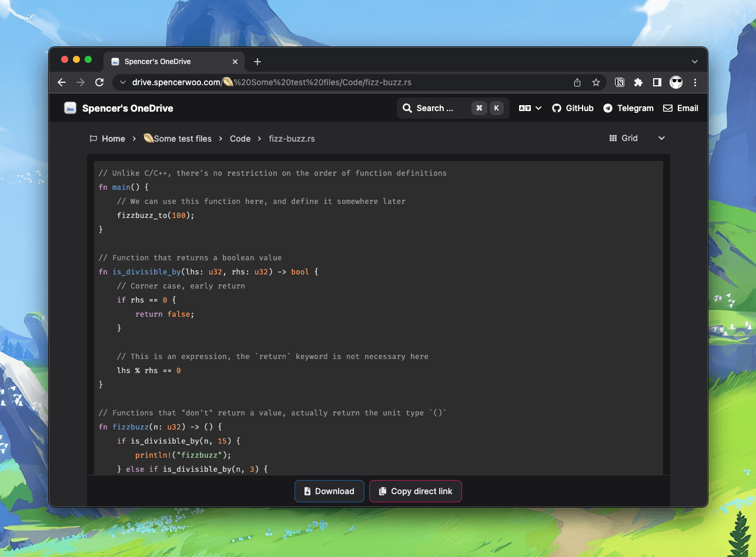
Task: Open Chrome's three-dot menu
Action: (x=695, y=82)
